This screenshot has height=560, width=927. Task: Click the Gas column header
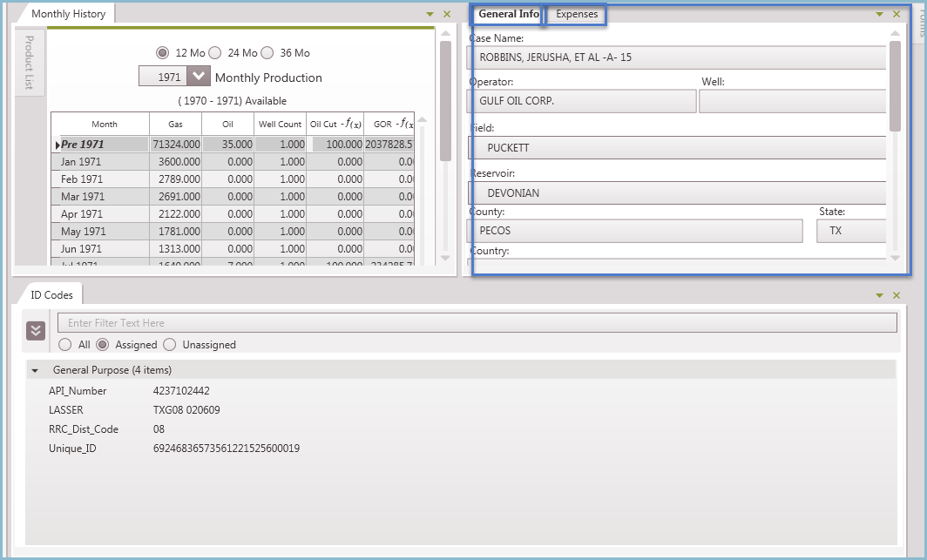[176, 123]
